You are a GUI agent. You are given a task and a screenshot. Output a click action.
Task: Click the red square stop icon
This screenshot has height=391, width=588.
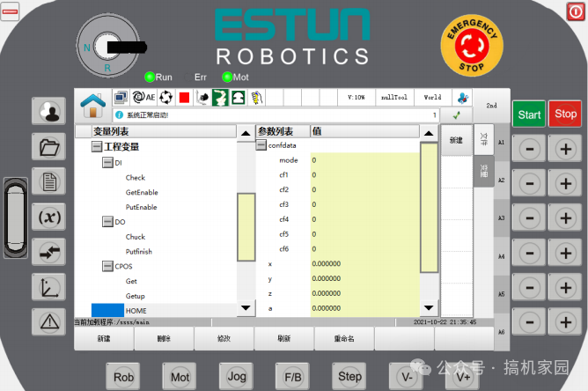coord(184,98)
